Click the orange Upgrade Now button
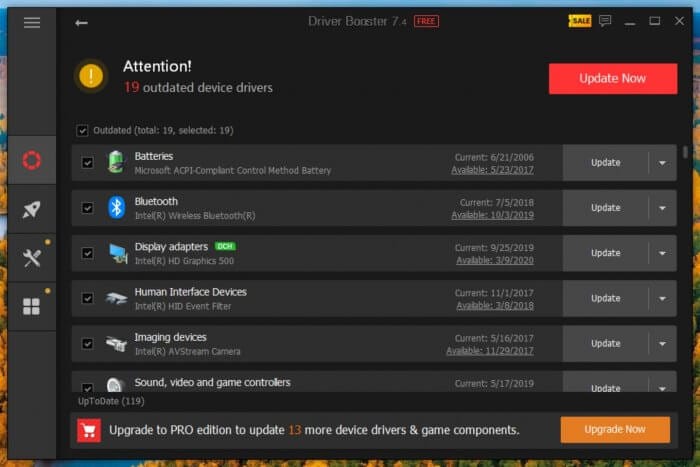The image size is (700, 467). click(x=615, y=429)
